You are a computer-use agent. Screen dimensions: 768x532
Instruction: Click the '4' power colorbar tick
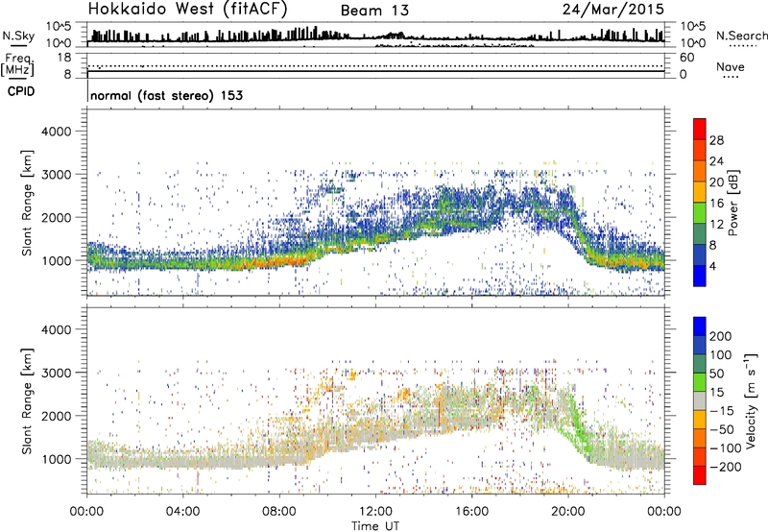point(712,266)
